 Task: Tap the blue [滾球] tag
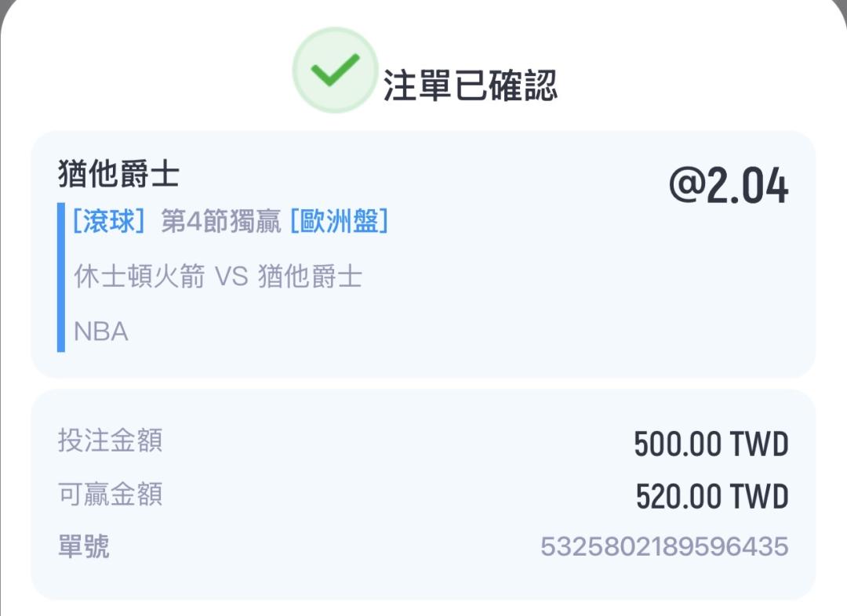point(110,222)
